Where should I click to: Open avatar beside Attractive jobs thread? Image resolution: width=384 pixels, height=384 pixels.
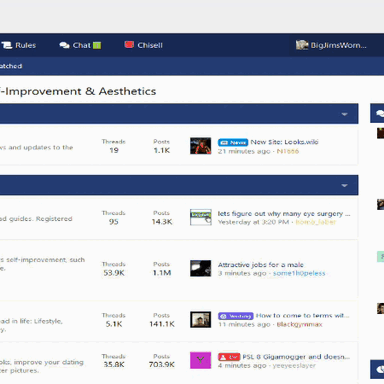click(x=200, y=268)
